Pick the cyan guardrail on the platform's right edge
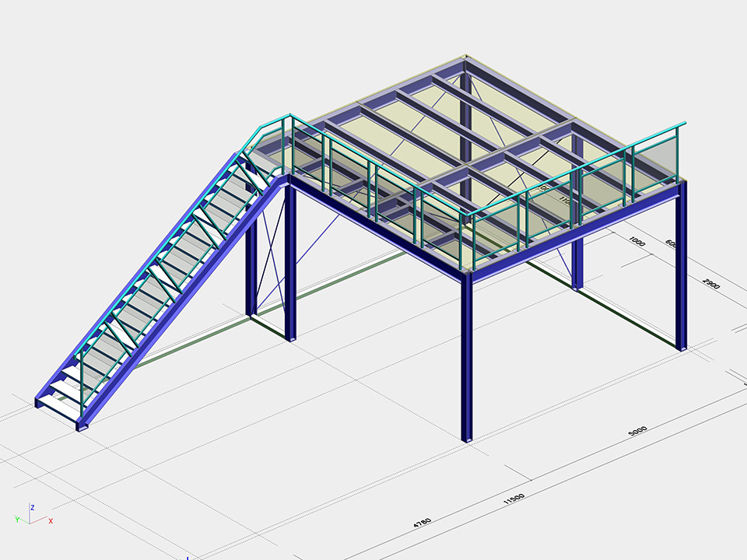This screenshot has height=560, width=747. pos(576,171)
